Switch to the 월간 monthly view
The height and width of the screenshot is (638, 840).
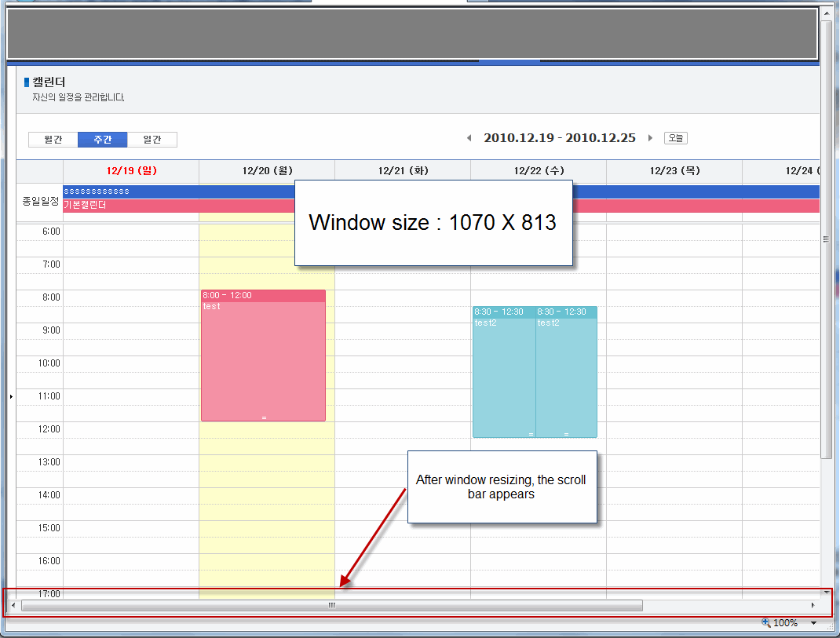click(53, 140)
